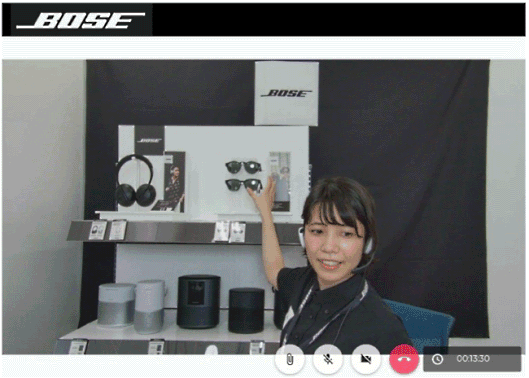End the call with red hang-up button
This screenshot has width=529, height=378.
coord(404,359)
